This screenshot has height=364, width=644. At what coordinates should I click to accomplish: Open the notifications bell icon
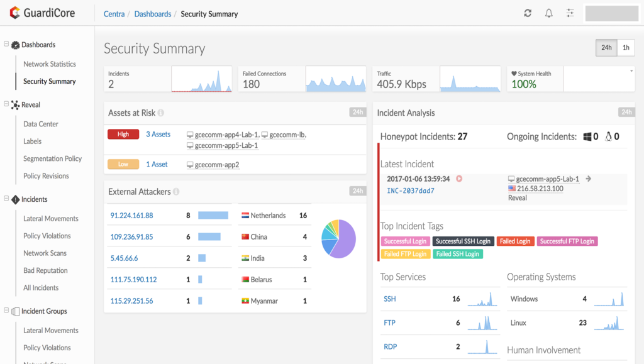tap(548, 13)
